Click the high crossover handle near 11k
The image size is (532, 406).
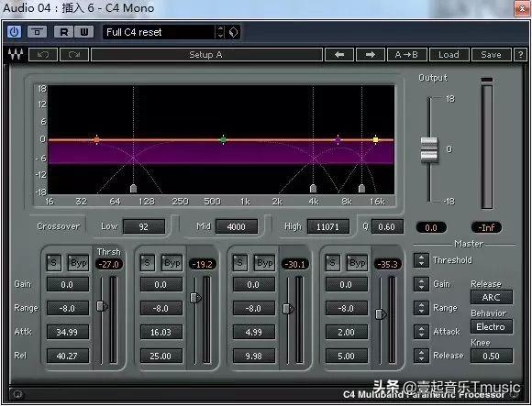click(361, 189)
